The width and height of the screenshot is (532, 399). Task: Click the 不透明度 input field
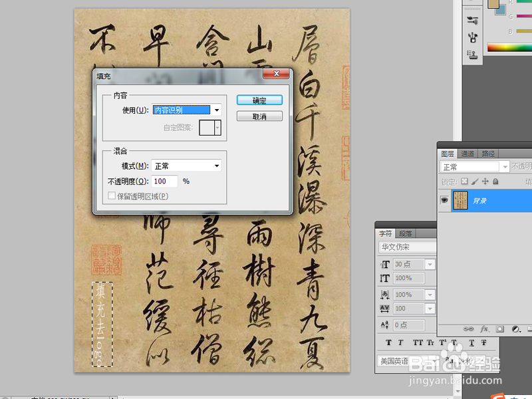pos(164,181)
